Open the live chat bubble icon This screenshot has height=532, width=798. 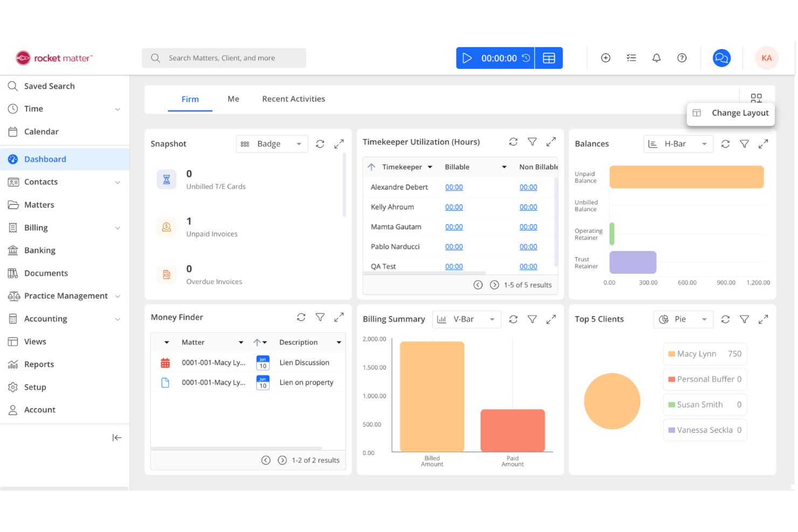click(x=721, y=58)
